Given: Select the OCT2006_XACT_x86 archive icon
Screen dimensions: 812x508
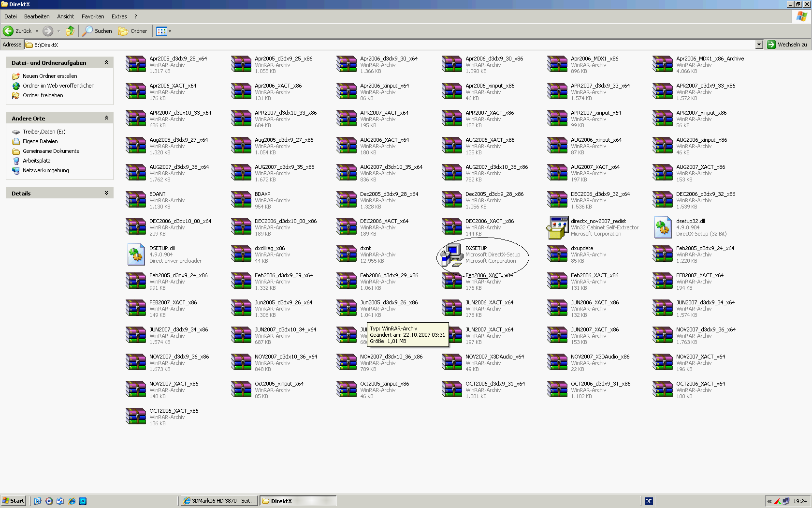Looking at the screenshot, I should (x=136, y=417).
